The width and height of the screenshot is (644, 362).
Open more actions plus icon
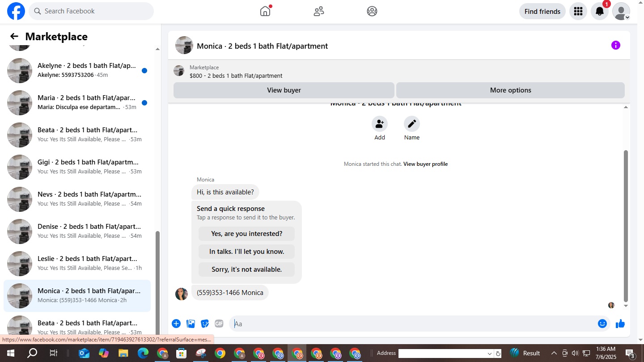[x=176, y=324]
